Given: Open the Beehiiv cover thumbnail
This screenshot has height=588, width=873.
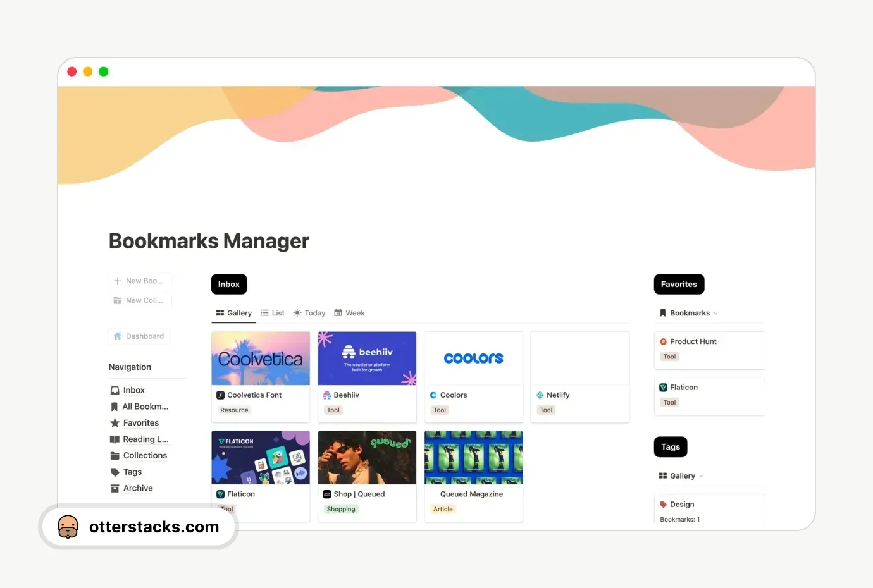Looking at the screenshot, I should (367, 358).
